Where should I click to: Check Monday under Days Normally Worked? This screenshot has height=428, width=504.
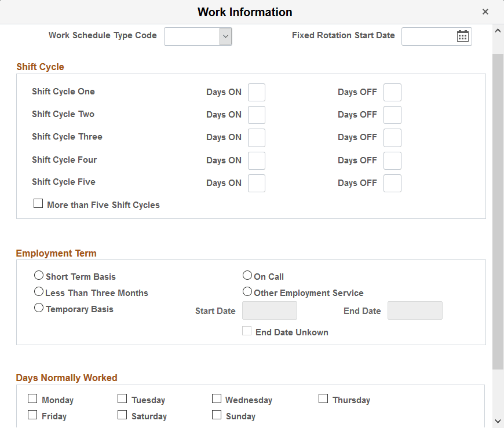pyautogui.click(x=32, y=398)
